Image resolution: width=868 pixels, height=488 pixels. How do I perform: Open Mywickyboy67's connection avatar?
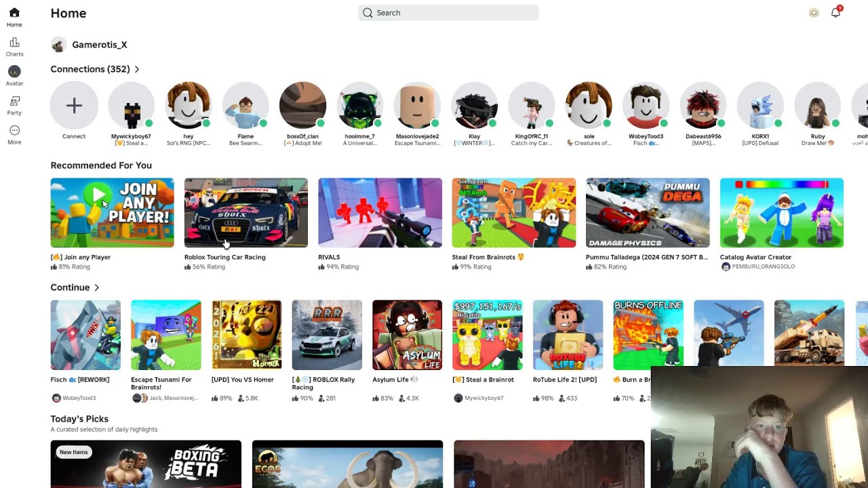click(131, 105)
